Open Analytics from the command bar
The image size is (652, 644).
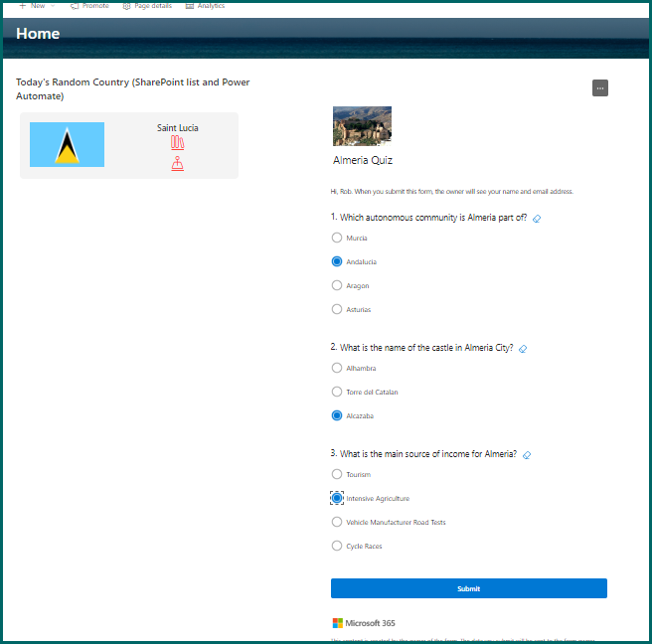click(205, 6)
